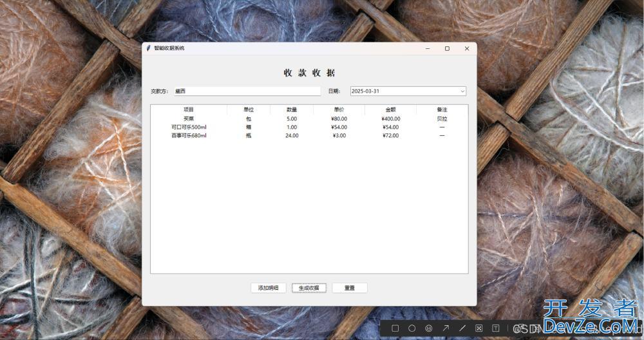Select the ellipse annotation tool
The height and width of the screenshot is (340, 644).
point(412,328)
